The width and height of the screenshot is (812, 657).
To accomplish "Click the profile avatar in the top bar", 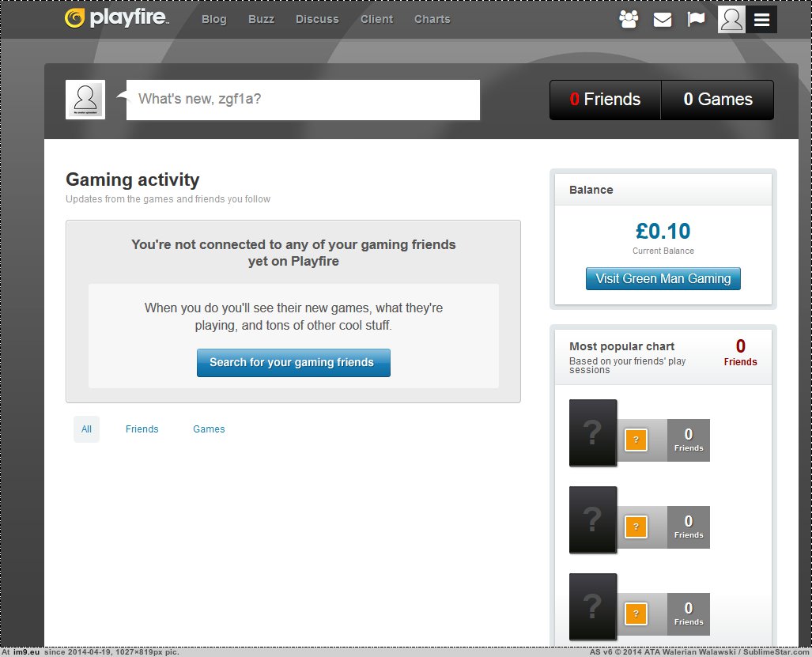I will pos(731,20).
